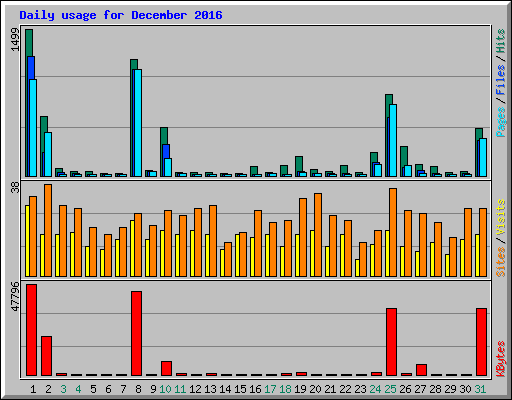This screenshot has height=400, width=512.
Task: Click day 10 on the x-axis
Action: tap(165, 389)
